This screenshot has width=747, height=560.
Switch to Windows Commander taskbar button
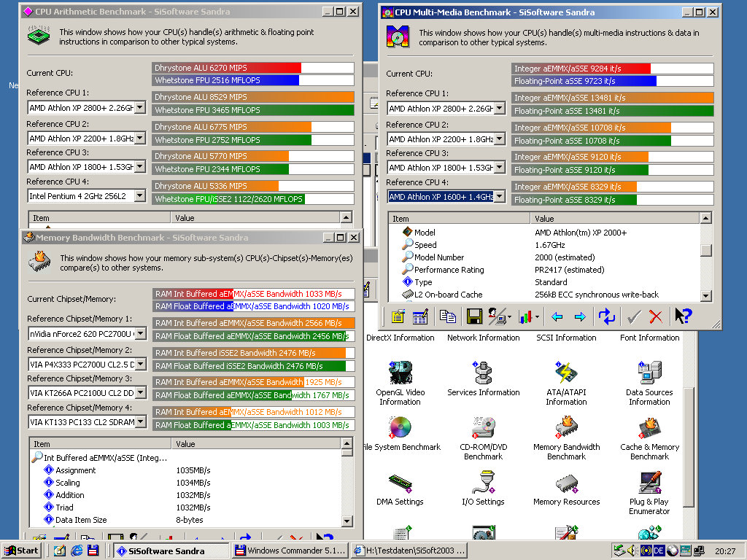pyautogui.click(x=290, y=551)
